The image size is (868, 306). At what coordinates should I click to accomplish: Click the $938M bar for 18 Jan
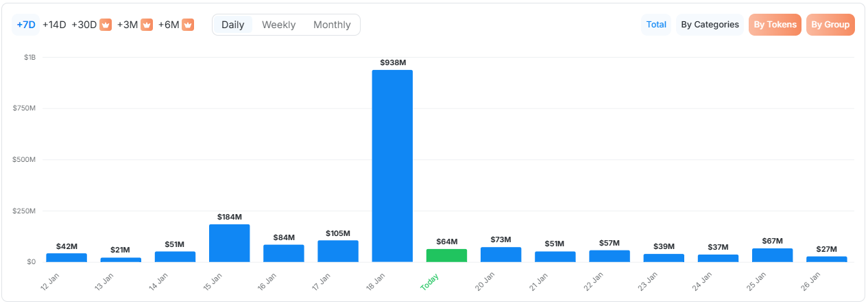click(x=392, y=166)
